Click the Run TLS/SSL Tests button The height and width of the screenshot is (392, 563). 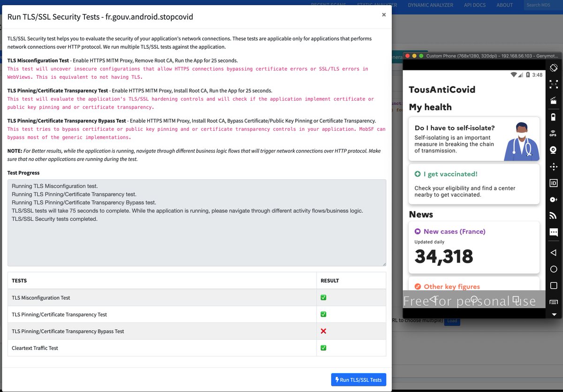(358, 380)
